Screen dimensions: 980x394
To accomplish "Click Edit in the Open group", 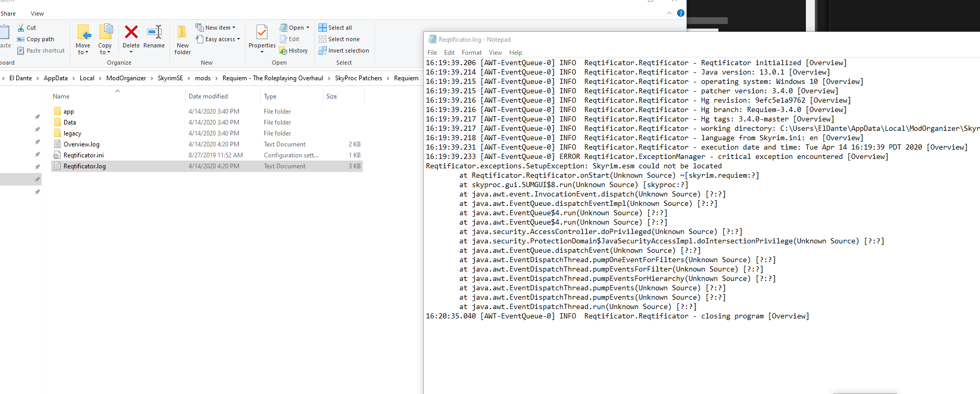I will point(289,39).
